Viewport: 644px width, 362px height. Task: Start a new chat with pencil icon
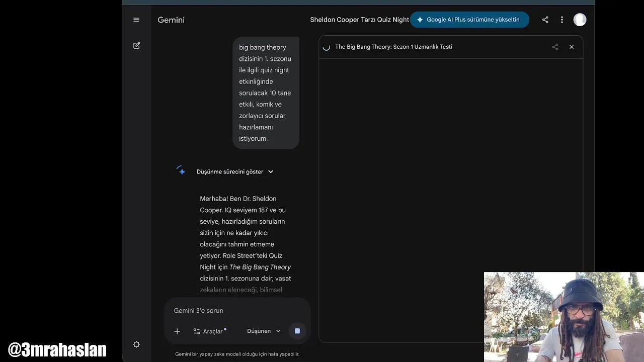(x=136, y=46)
